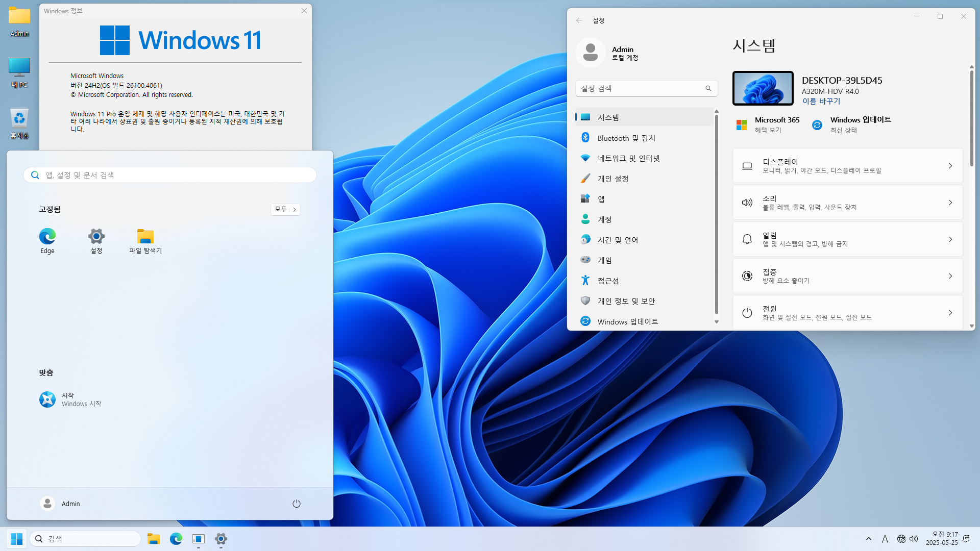Expand the 디스플레이 settings row

[847, 166]
